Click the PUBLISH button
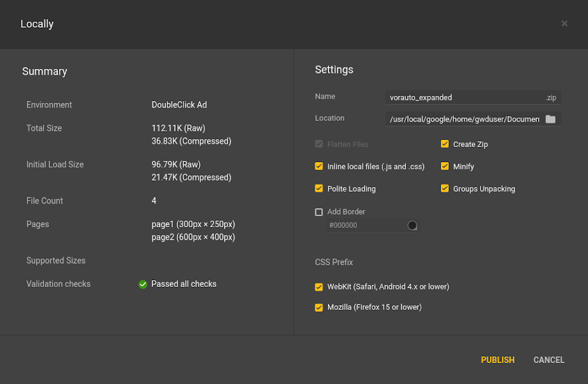 [x=497, y=360]
